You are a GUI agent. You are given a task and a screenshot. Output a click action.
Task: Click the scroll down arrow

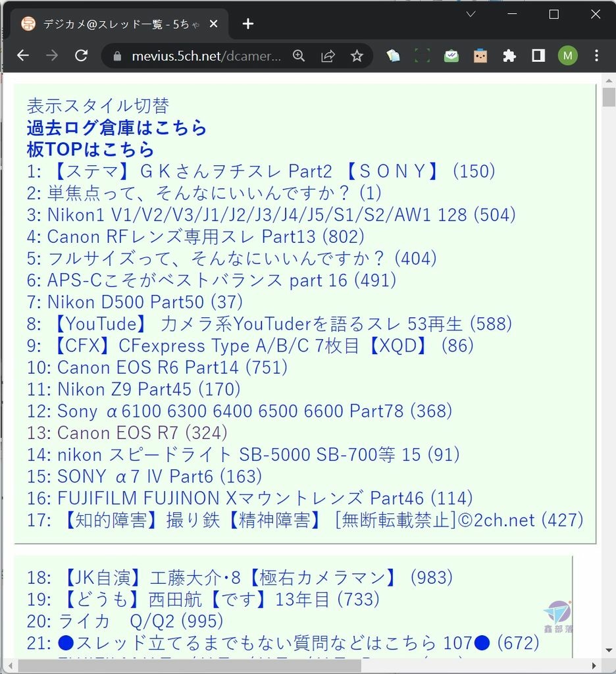(609, 650)
